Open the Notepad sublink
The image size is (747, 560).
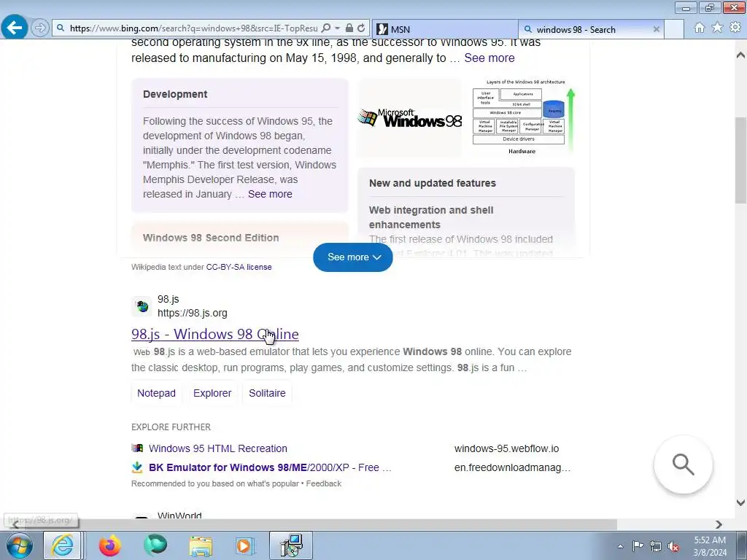156,393
